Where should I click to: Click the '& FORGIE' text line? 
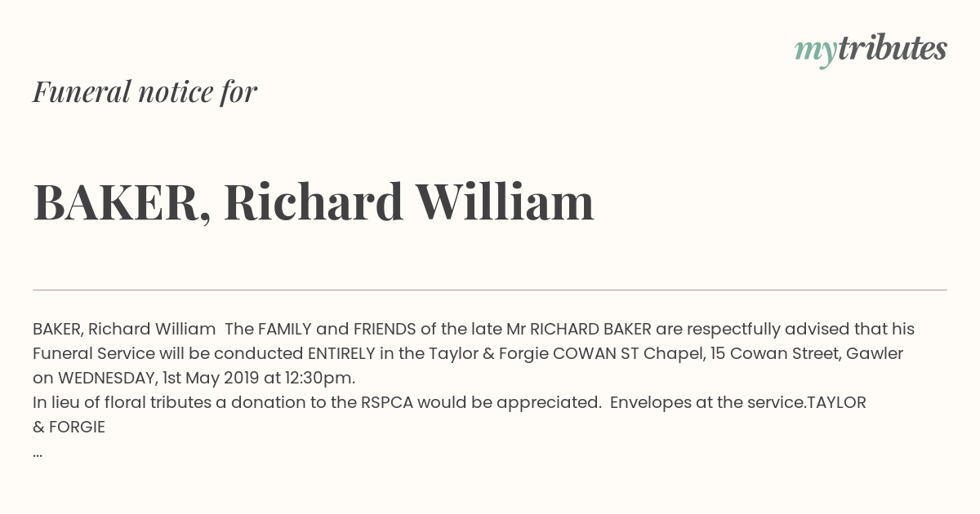coord(69,427)
